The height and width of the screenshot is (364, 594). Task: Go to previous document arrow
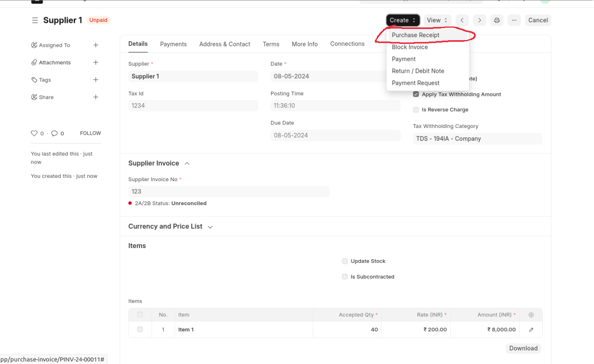[x=462, y=20]
